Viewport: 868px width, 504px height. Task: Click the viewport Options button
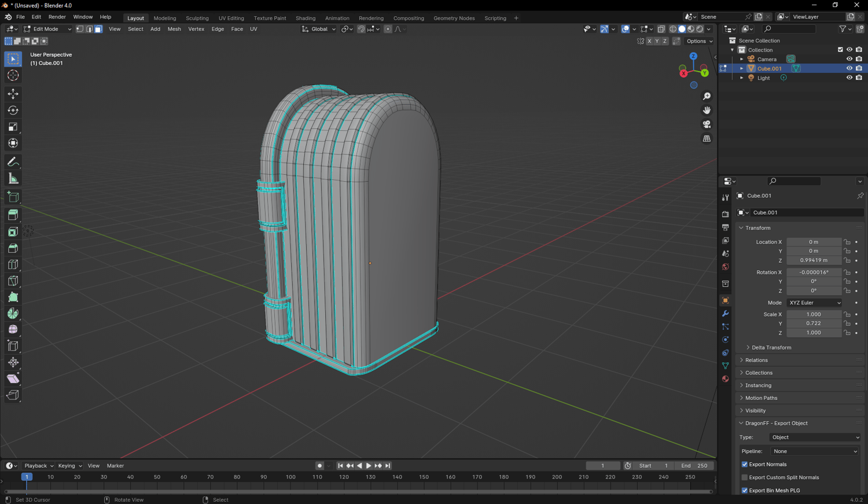[x=699, y=41]
